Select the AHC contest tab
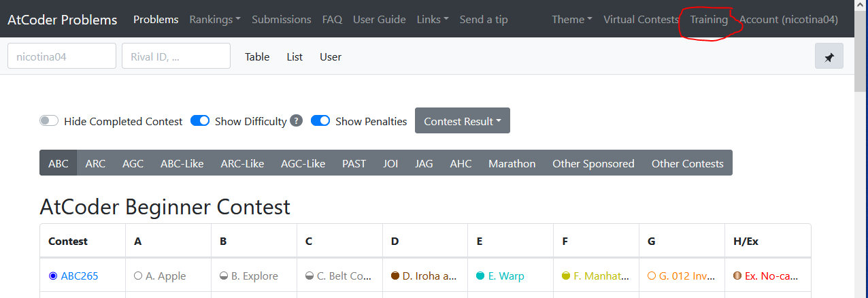 click(x=461, y=163)
